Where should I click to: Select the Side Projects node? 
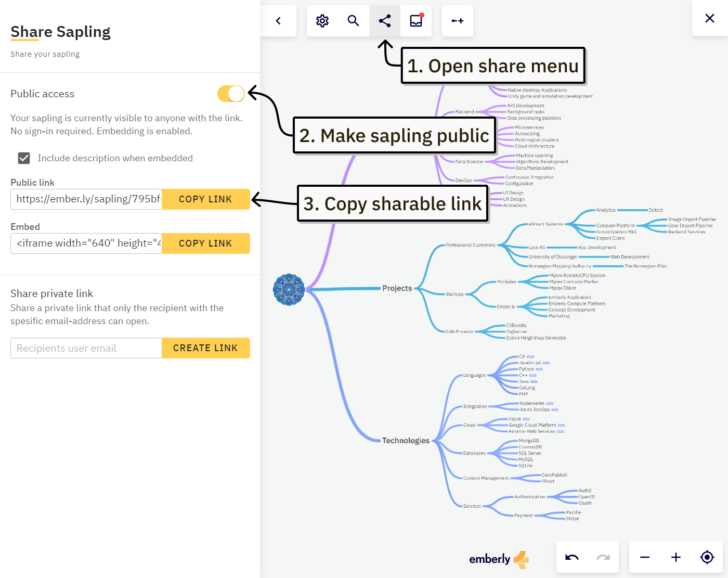pyautogui.click(x=459, y=332)
